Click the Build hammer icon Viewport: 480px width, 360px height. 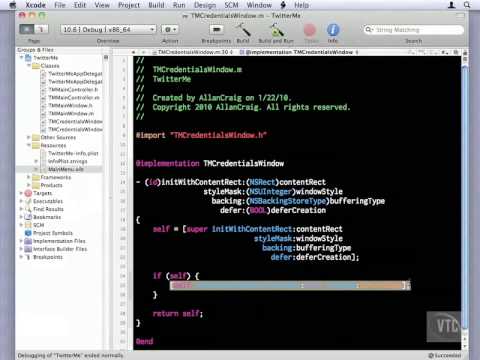click(x=243, y=30)
